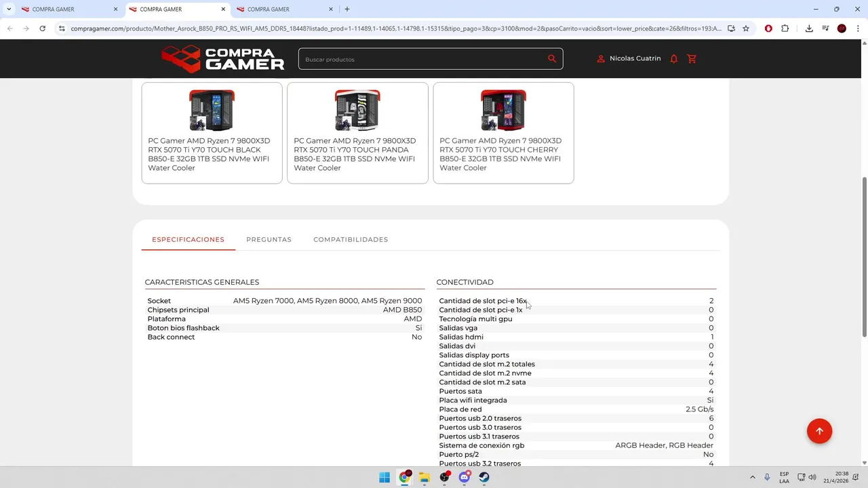The height and width of the screenshot is (488, 868).
Task: Click 'Puertos sata' row label
Action: (x=460, y=391)
